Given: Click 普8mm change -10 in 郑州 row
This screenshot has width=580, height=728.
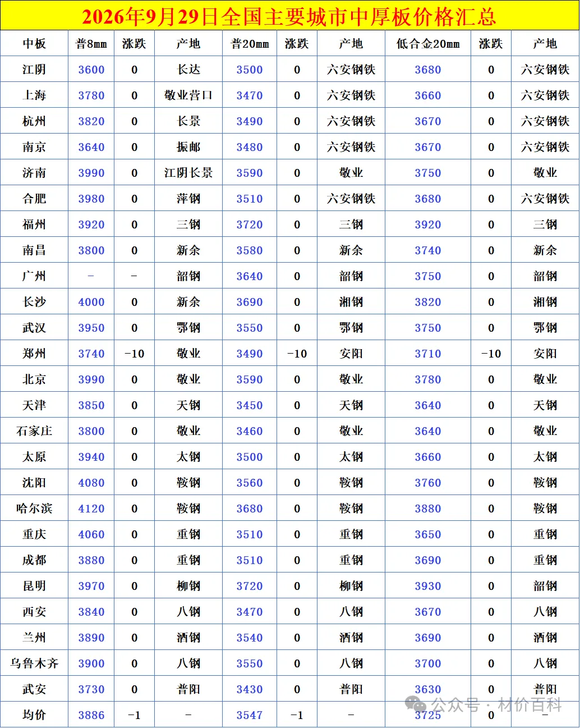Looking at the screenshot, I should pos(134,354).
